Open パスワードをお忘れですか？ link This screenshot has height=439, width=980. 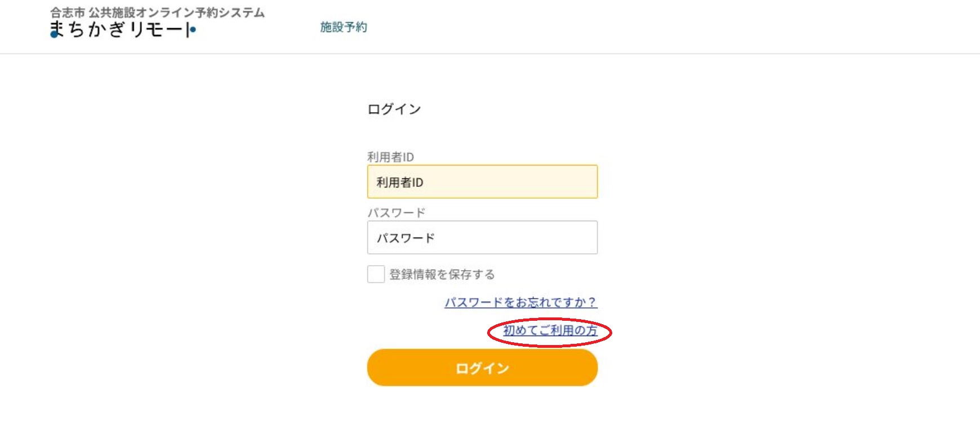(x=520, y=303)
